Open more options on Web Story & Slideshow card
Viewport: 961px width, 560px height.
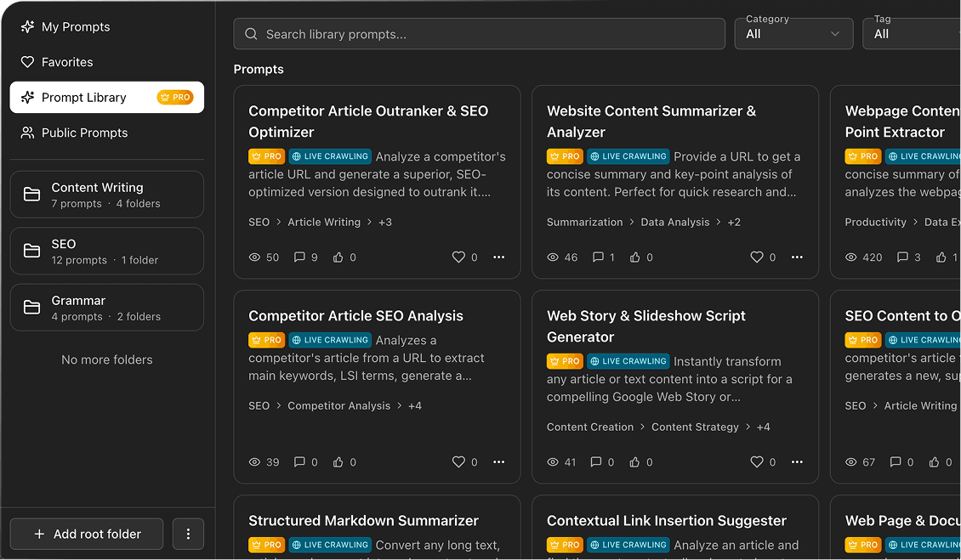797,462
